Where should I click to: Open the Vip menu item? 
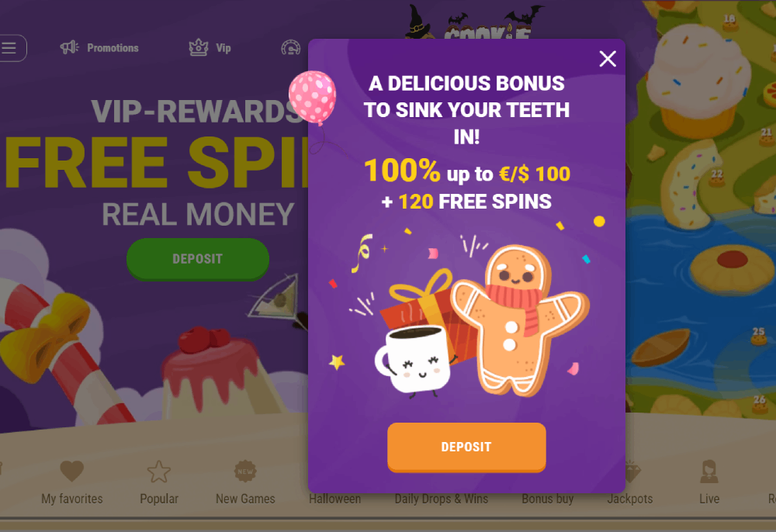point(223,48)
